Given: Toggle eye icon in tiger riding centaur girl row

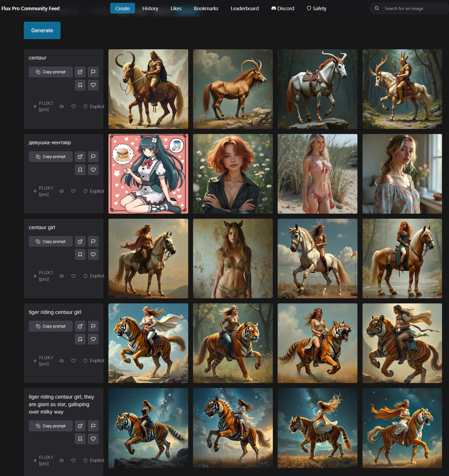Looking at the screenshot, I should 62,361.
